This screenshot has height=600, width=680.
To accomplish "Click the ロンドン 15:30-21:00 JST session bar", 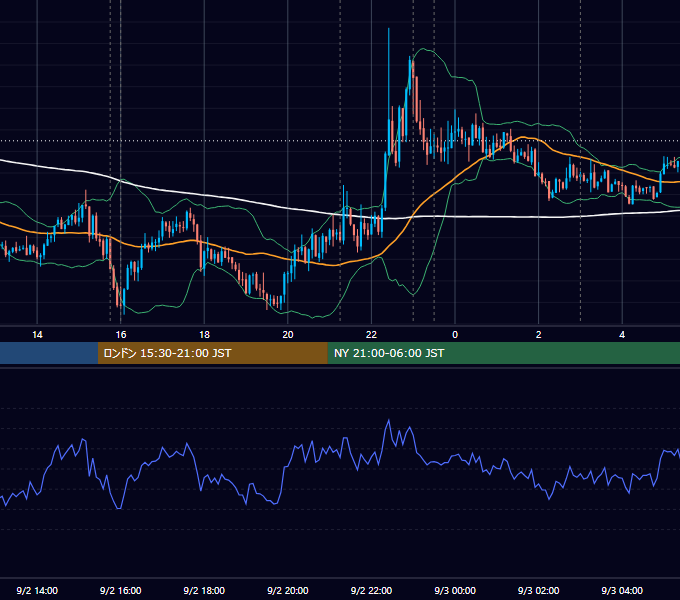I will 212,353.
